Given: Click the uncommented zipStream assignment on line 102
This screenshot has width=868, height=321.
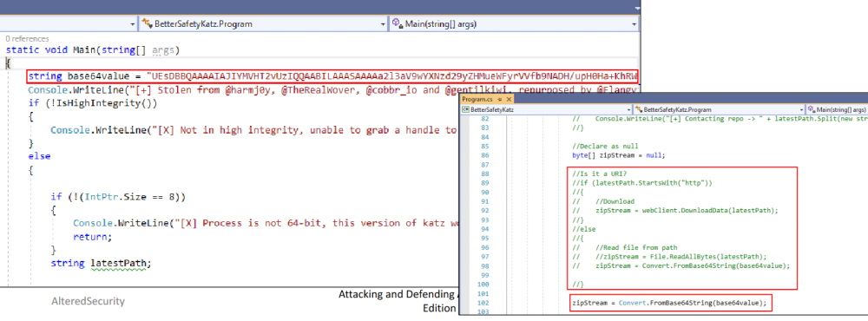Looking at the screenshot, I should pyautogui.click(x=670, y=303).
